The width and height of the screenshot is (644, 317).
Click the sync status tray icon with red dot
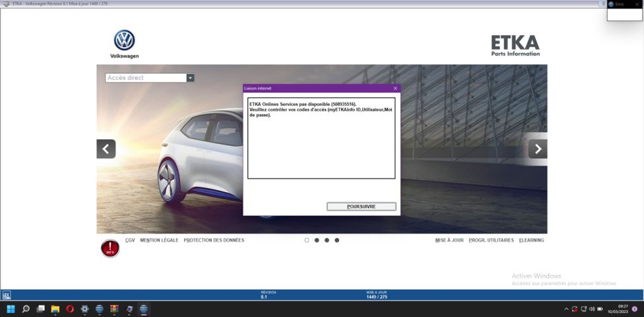pos(575,309)
